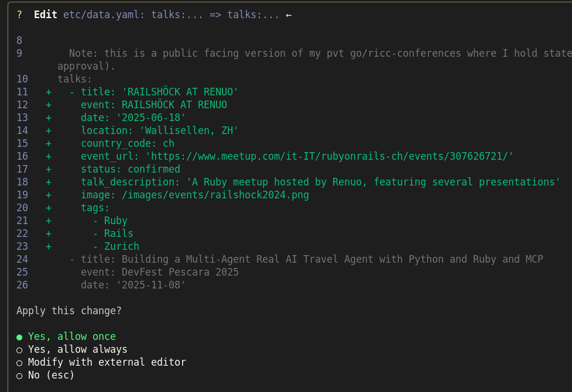This screenshot has height=392, width=572.
Task: Open the meetup.com event URL
Action: 329,156
